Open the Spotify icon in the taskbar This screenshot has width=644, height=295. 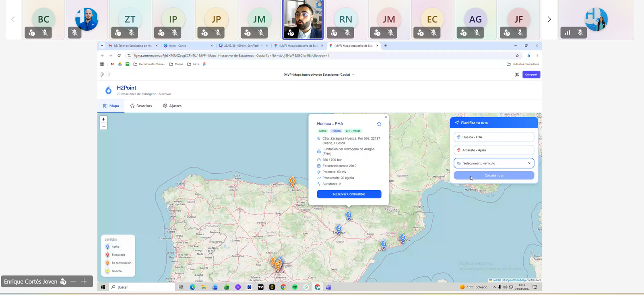295,287
